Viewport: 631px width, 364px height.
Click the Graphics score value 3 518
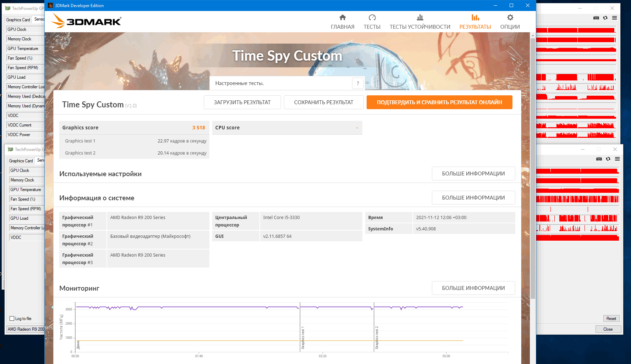tap(199, 128)
